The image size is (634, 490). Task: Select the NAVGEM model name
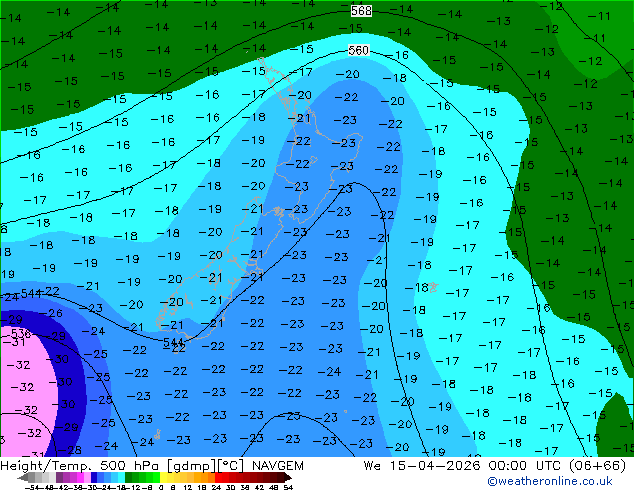click(x=278, y=466)
